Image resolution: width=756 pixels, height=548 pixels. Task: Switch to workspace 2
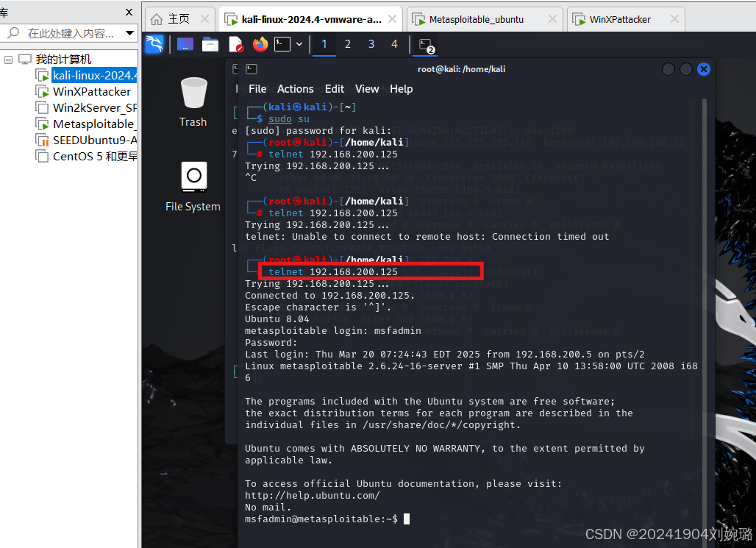[x=348, y=44]
